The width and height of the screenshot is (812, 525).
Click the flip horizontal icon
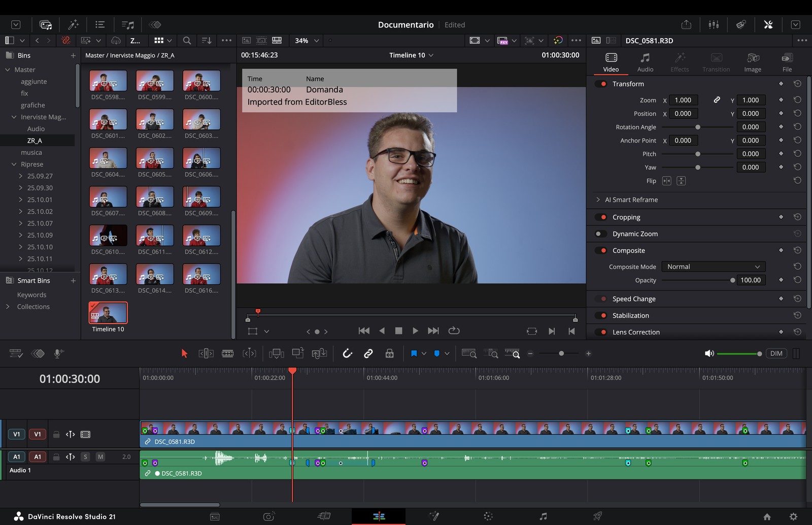coord(666,181)
